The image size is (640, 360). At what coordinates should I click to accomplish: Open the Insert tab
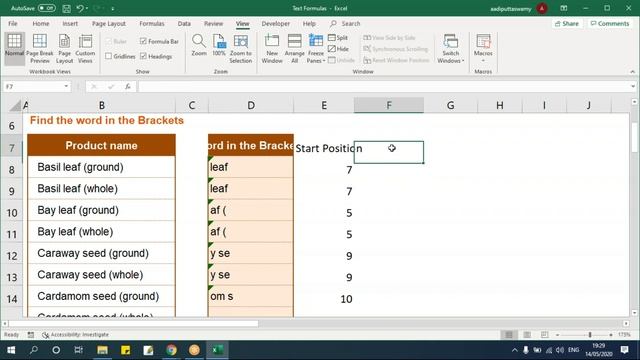coord(70,24)
